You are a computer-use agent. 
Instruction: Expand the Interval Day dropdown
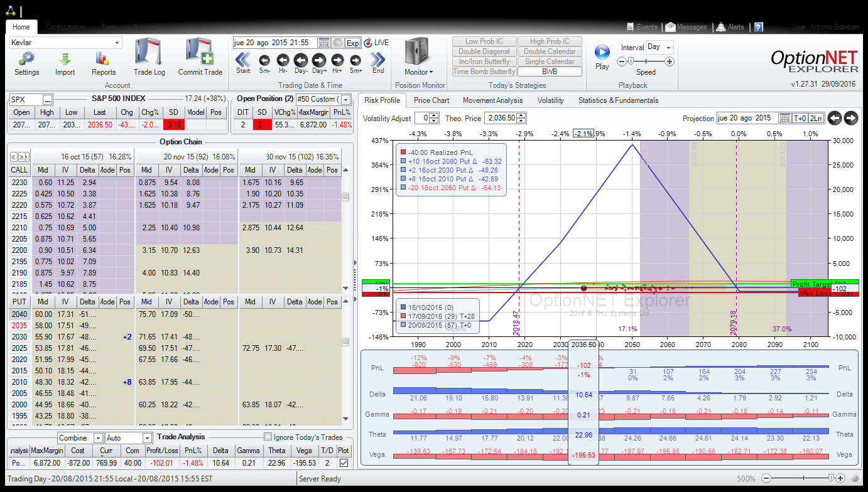pos(668,47)
